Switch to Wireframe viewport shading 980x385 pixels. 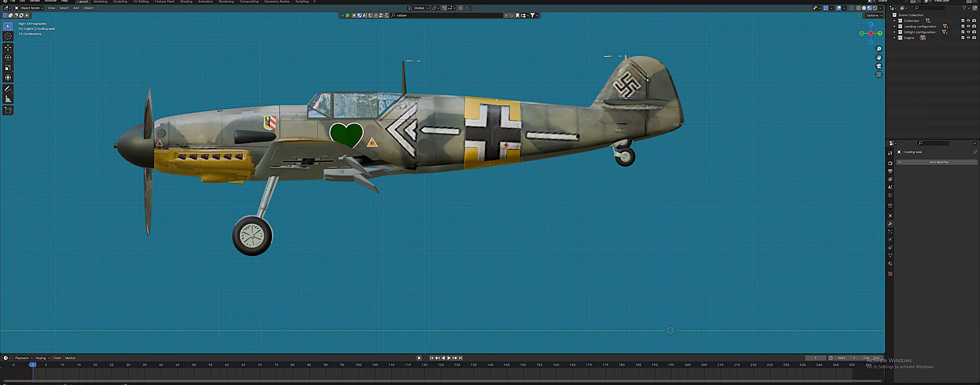(859, 8)
